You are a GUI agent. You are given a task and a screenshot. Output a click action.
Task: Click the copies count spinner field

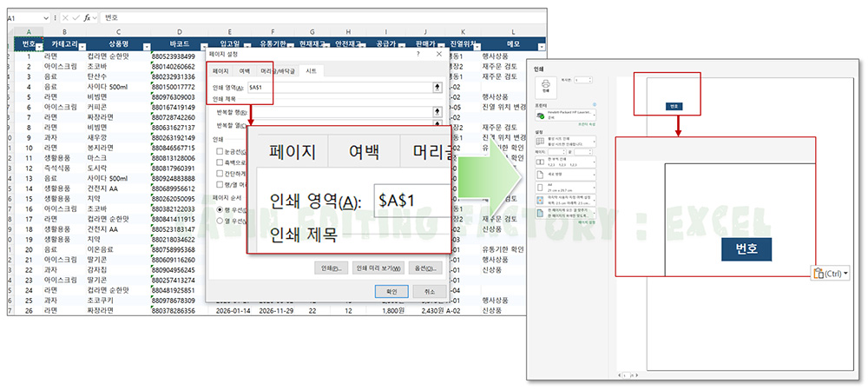coord(583,80)
